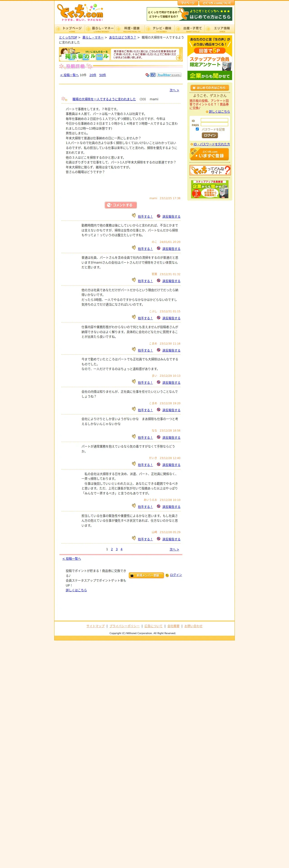Open the 掲示板のルール banner
The width and height of the screenshot is (289, 868).
coord(121,54)
